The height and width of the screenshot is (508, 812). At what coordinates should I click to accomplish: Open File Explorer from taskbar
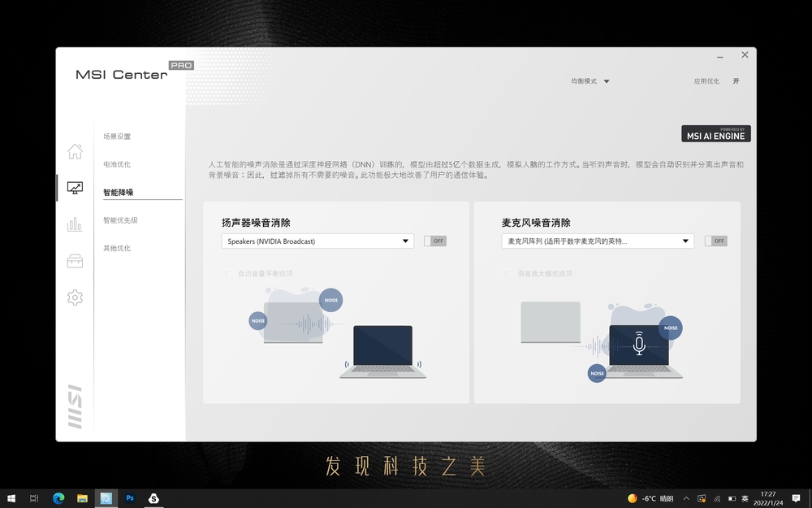tap(82, 498)
